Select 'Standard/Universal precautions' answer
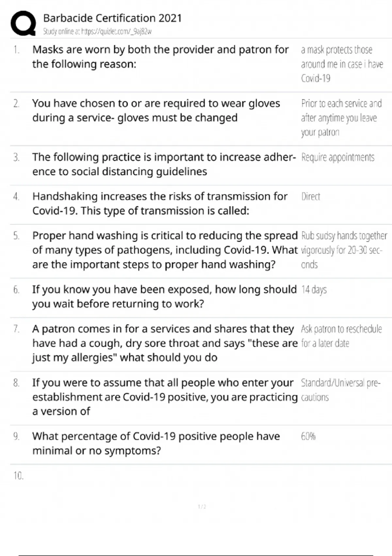Screen dimensions: 392x556 pyautogui.click(x=341, y=390)
